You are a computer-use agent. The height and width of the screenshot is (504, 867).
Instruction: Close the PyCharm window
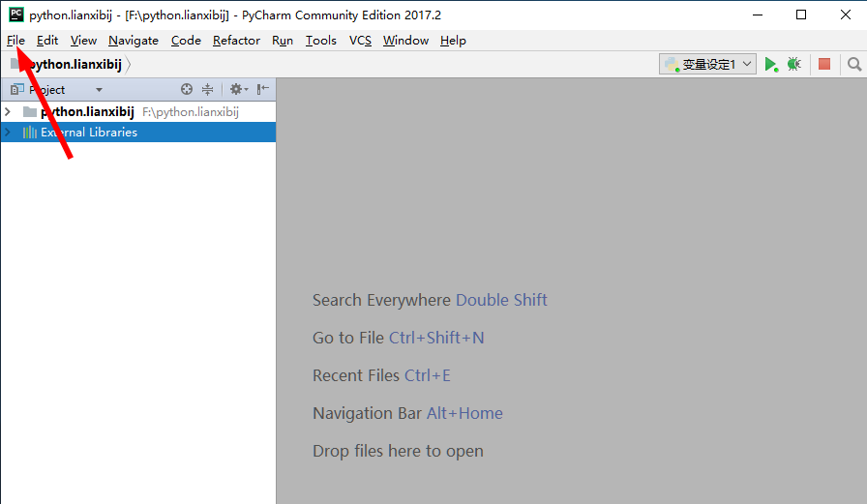846,15
